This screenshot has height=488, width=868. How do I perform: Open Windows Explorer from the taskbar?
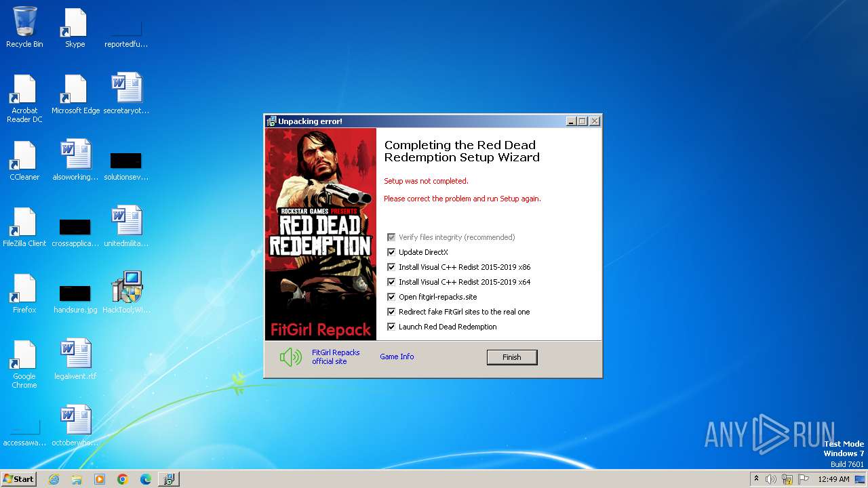pyautogui.click(x=77, y=479)
